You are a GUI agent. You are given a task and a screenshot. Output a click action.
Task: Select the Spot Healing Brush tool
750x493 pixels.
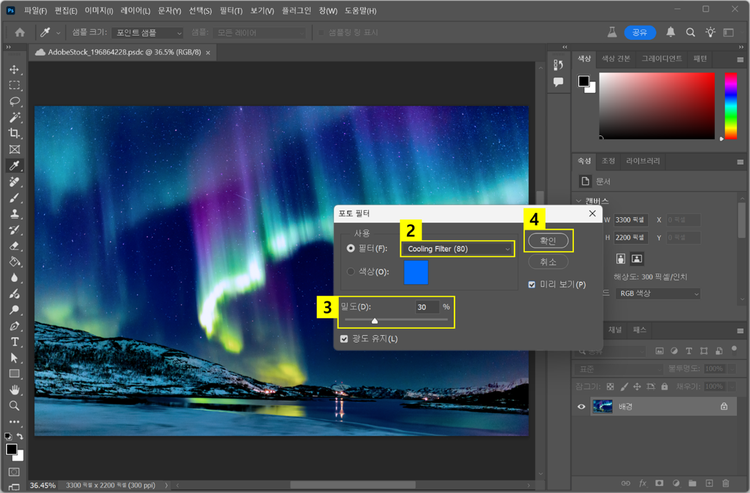14,182
